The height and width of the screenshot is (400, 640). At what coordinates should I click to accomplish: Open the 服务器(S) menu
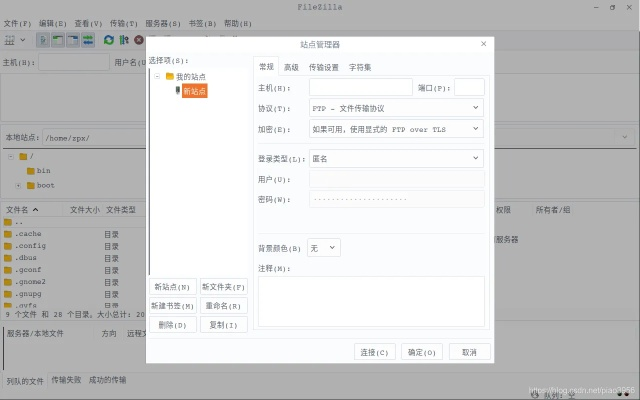coord(163,24)
